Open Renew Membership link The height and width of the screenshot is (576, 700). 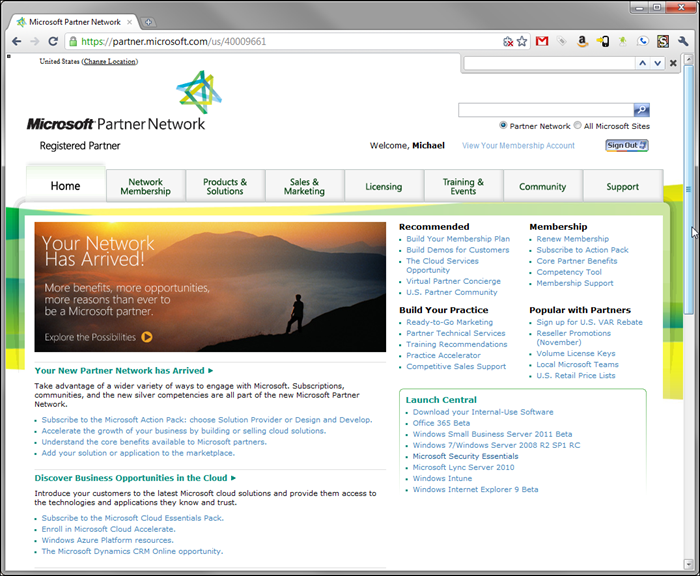coord(573,239)
